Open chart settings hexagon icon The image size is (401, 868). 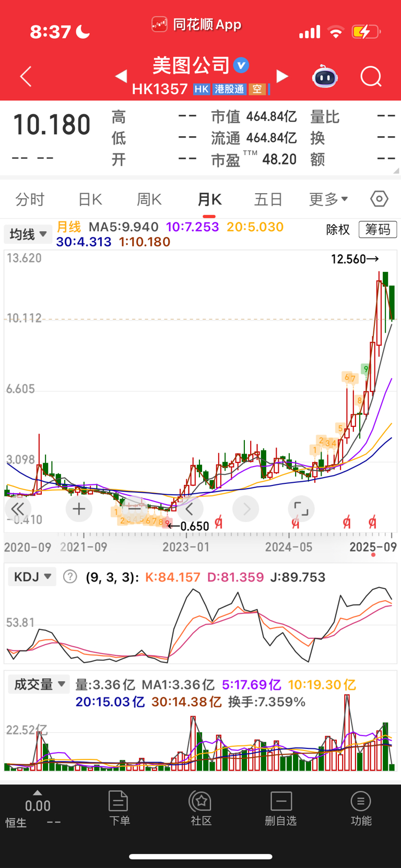coord(379,199)
